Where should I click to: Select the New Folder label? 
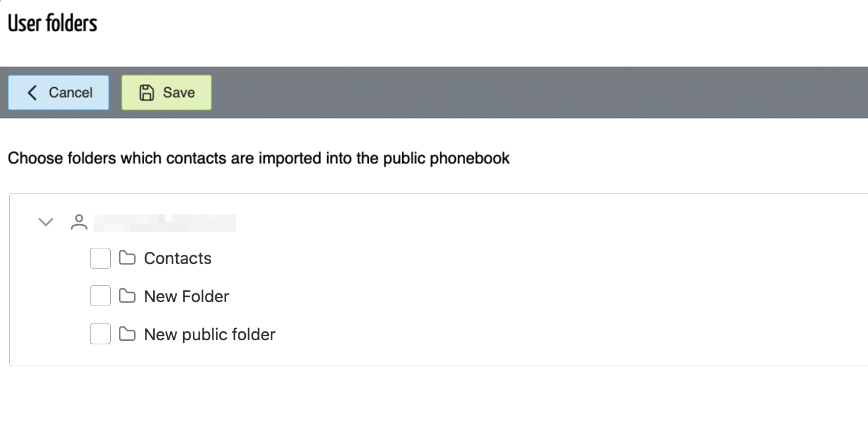(186, 296)
